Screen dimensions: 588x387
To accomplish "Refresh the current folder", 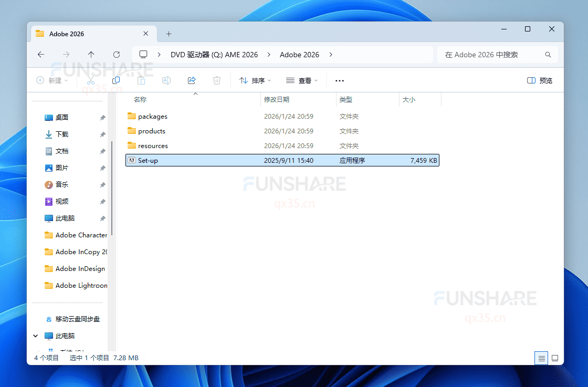I will point(117,55).
